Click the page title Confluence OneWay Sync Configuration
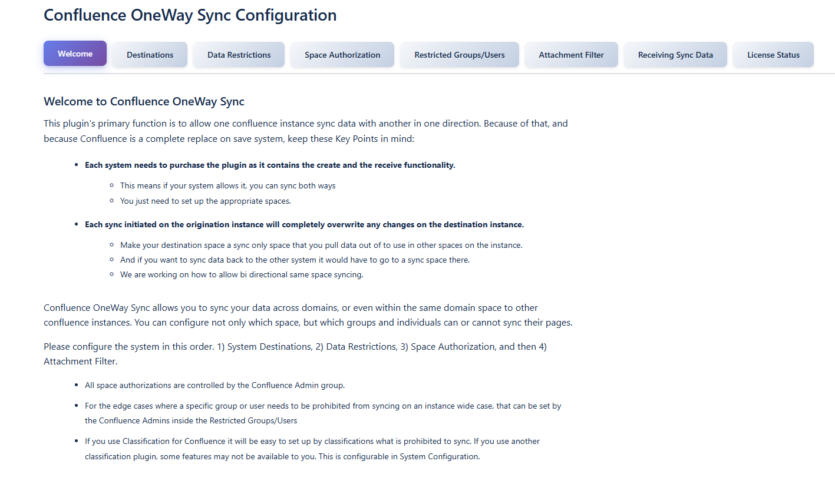The width and height of the screenshot is (835, 504). (x=190, y=15)
